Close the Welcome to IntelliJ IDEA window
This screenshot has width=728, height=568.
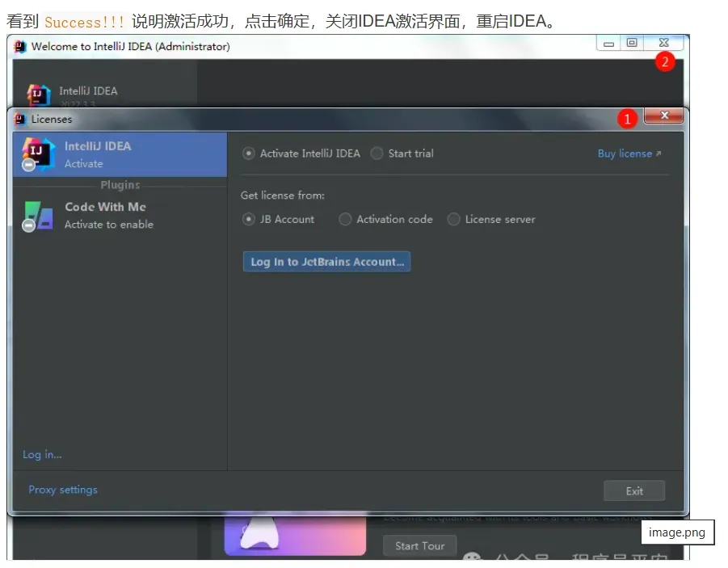[x=664, y=43]
